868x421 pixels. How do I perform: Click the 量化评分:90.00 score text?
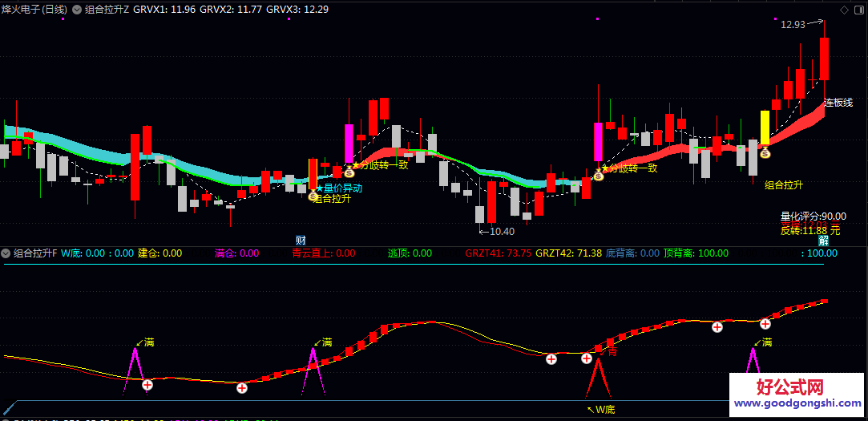pos(813,216)
